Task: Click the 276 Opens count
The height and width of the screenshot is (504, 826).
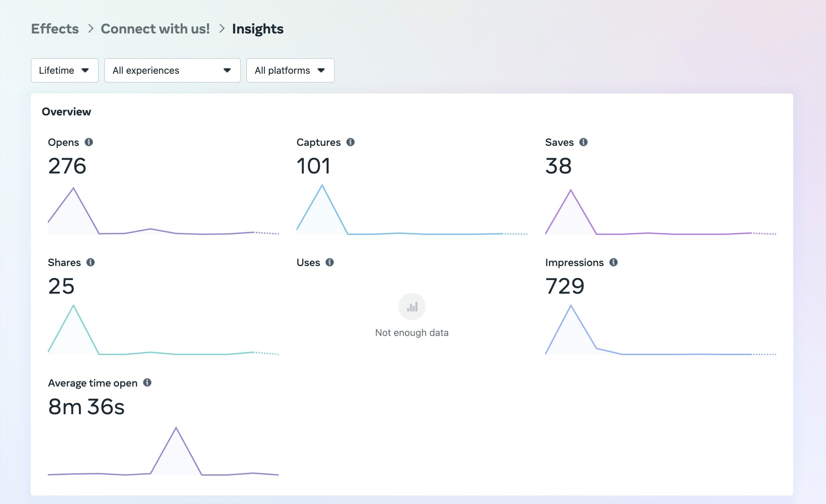Action: click(x=67, y=166)
